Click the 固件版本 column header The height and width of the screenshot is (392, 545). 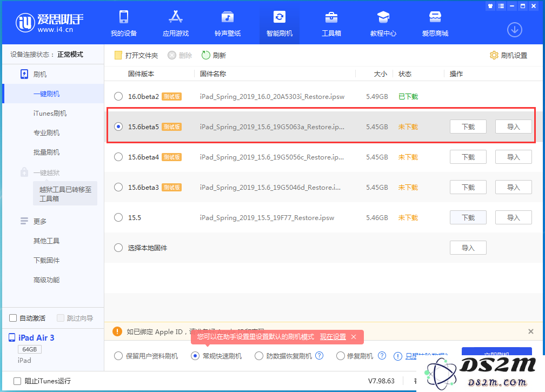141,74
